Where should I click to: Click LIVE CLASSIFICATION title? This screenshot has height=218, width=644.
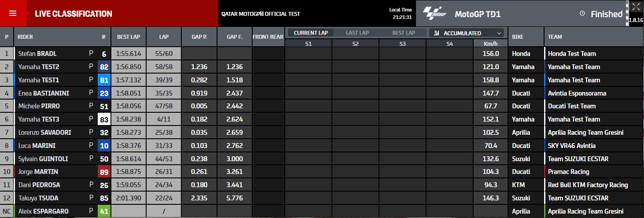[x=74, y=14]
